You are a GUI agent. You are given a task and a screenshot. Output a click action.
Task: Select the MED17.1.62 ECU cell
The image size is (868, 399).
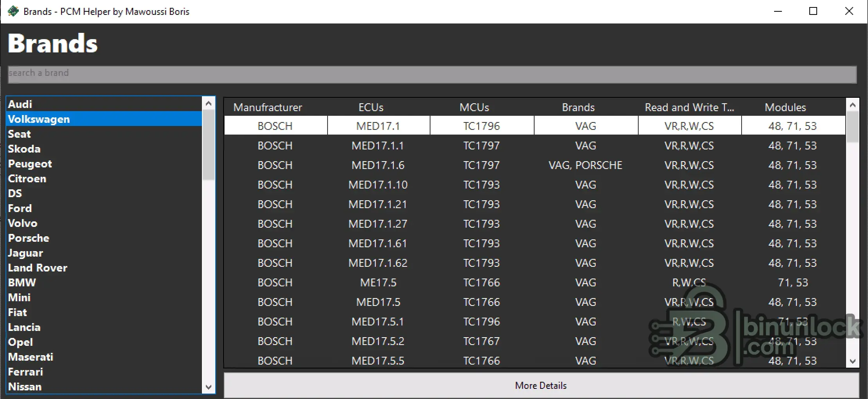(378, 263)
